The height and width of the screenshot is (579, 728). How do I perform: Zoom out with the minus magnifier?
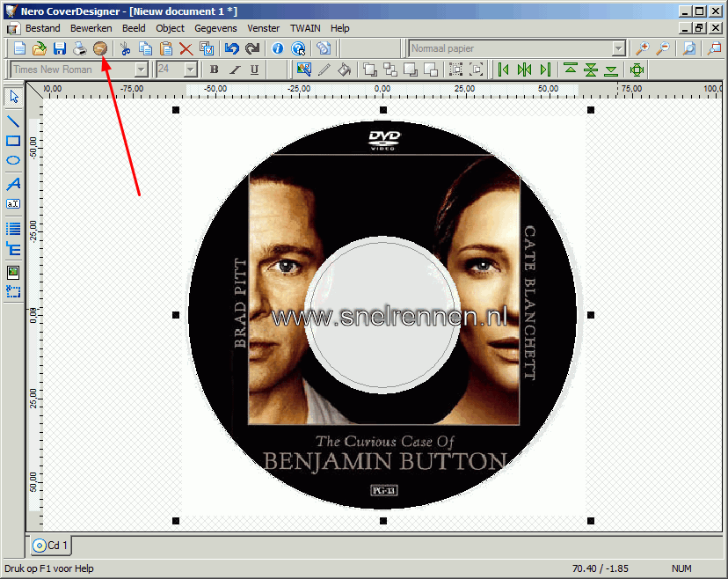(663, 48)
